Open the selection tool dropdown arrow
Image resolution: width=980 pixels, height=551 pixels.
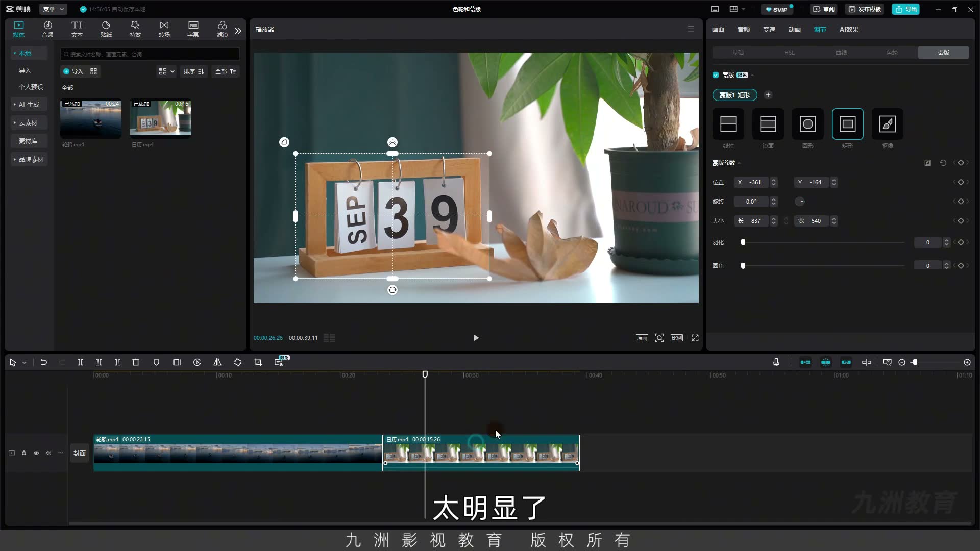pos(24,363)
